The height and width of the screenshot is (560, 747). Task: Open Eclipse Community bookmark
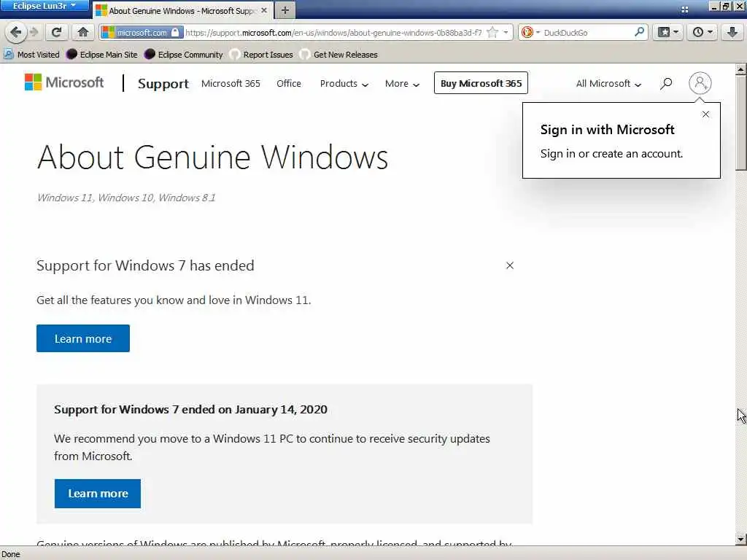coord(183,54)
